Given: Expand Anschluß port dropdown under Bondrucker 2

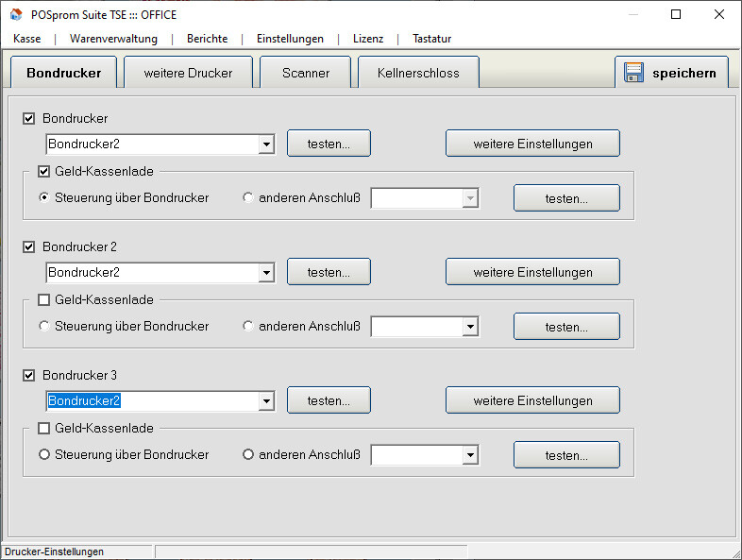Looking at the screenshot, I should tap(470, 327).
